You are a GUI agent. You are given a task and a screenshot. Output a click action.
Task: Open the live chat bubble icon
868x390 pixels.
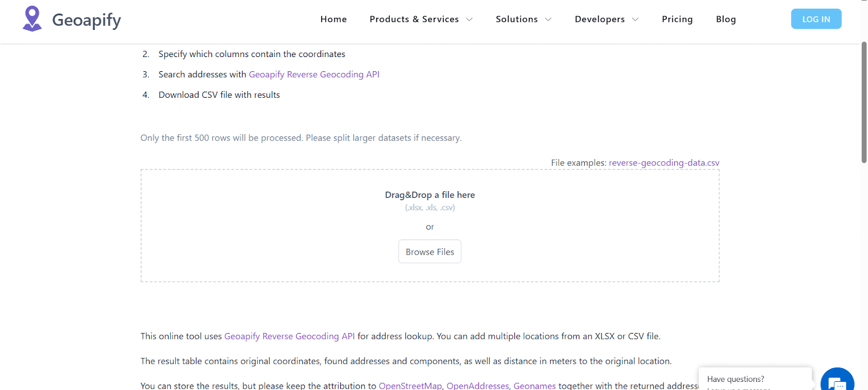pos(837,381)
